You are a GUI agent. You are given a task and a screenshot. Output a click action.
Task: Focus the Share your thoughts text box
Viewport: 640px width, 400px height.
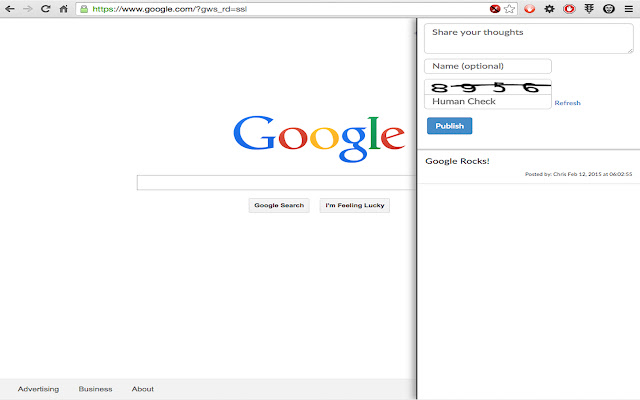point(529,38)
